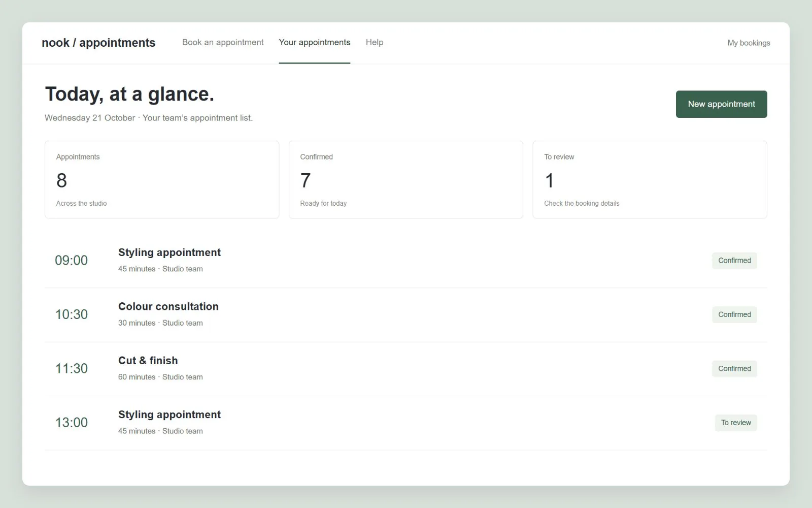The height and width of the screenshot is (508, 812).
Task: Click 'Across the studio' caption
Action: [x=81, y=203]
